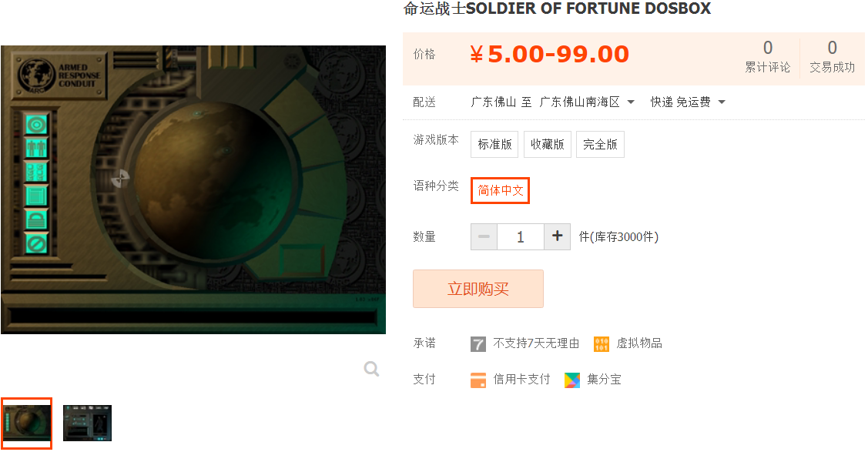This screenshot has height=452, width=868.
Task: Click the quantity input field
Action: [x=521, y=237]
